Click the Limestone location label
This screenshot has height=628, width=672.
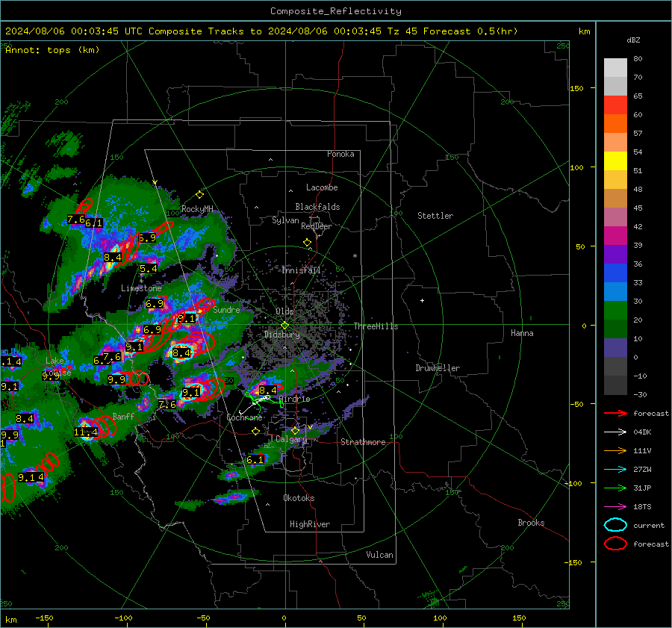141,288
